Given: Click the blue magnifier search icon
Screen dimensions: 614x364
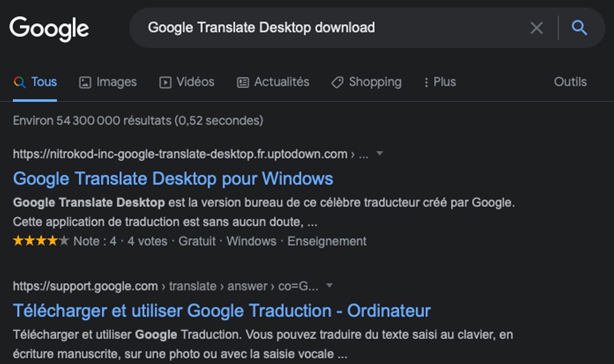Looking at the screenshot, I should tap(579, 28).
